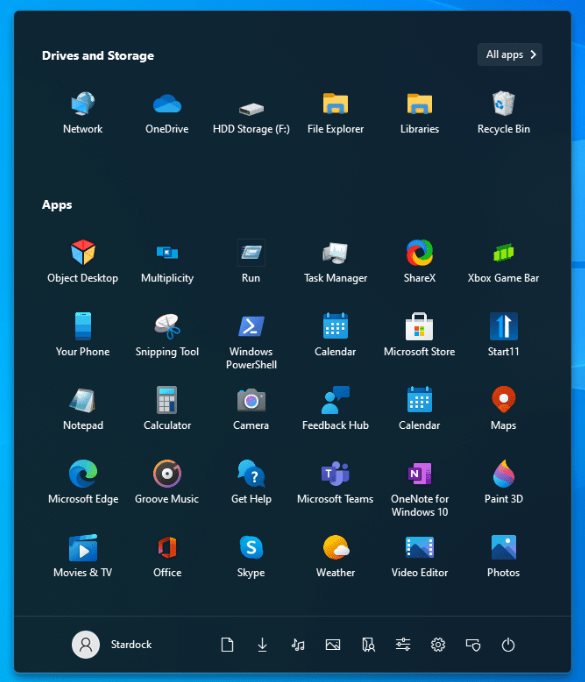The height and width of the screenshot is (682, 585).
Task: Open the Run dialog icon
Action: (x=251, y=261)
